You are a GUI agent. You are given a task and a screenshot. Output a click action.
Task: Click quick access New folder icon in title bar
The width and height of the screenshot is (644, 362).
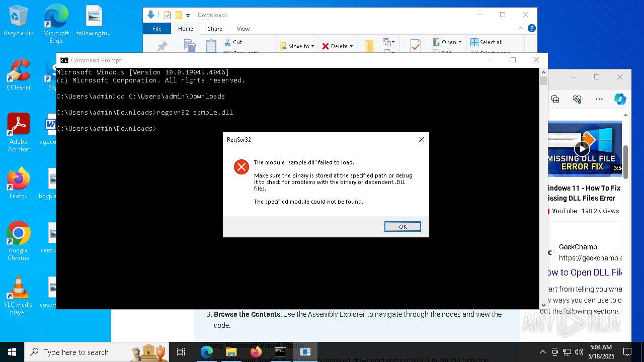click(178, 15)
